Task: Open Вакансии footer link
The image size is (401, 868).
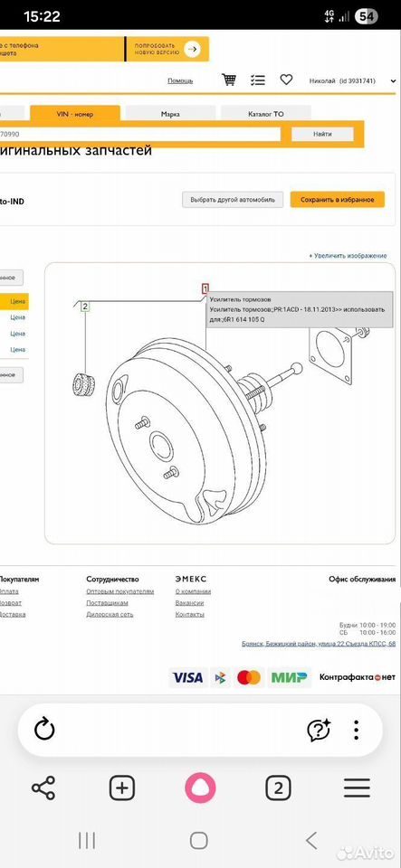Action: pos(189,603)
